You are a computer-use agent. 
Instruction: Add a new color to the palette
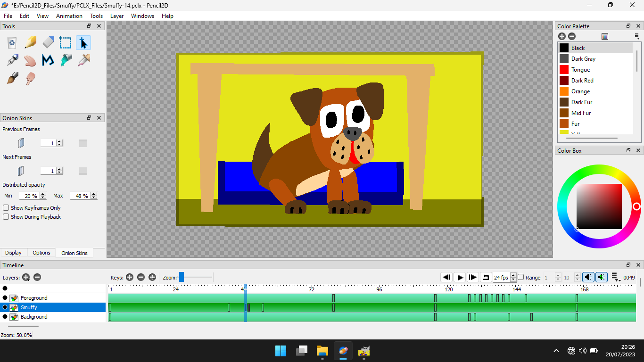tap(562, 36)
